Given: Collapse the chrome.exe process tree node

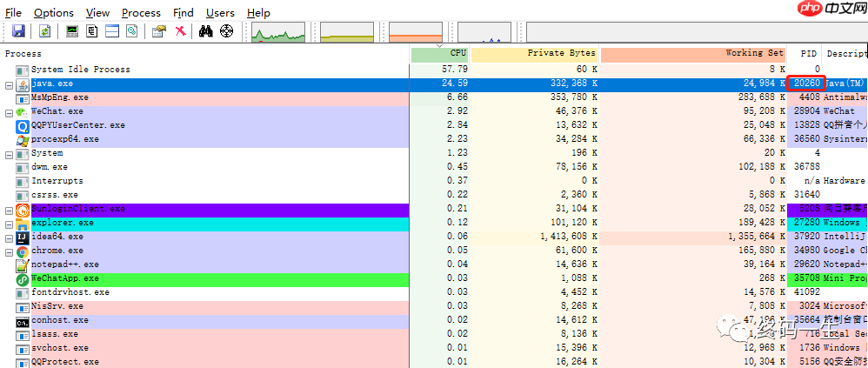Looking at the screenshot, I should (9, 251).
